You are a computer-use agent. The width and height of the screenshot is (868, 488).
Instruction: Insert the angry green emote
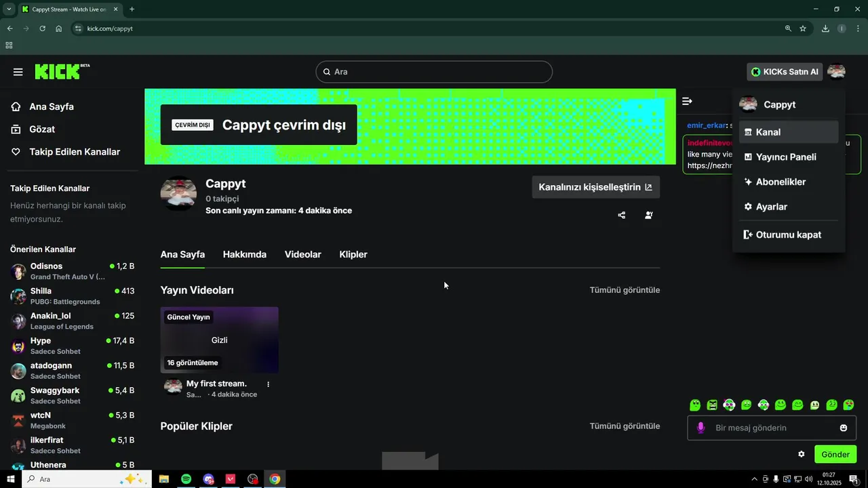[712, 405]
